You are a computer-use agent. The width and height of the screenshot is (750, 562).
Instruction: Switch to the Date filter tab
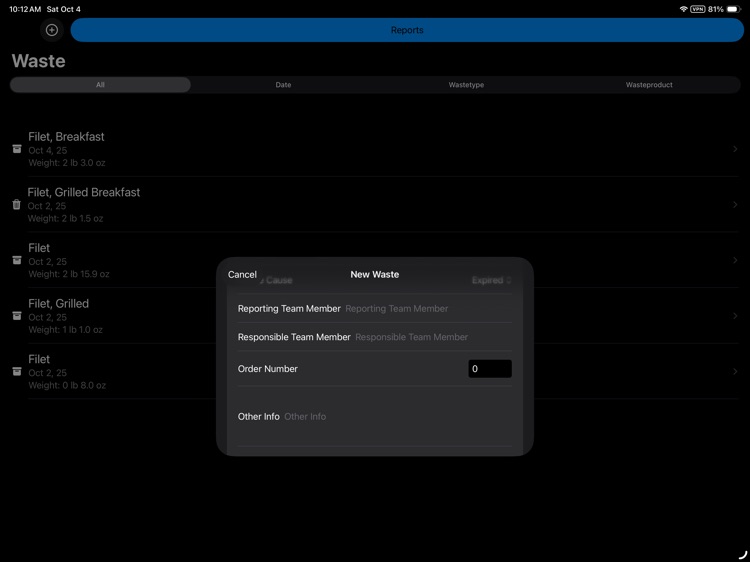[x=283, y=85]
